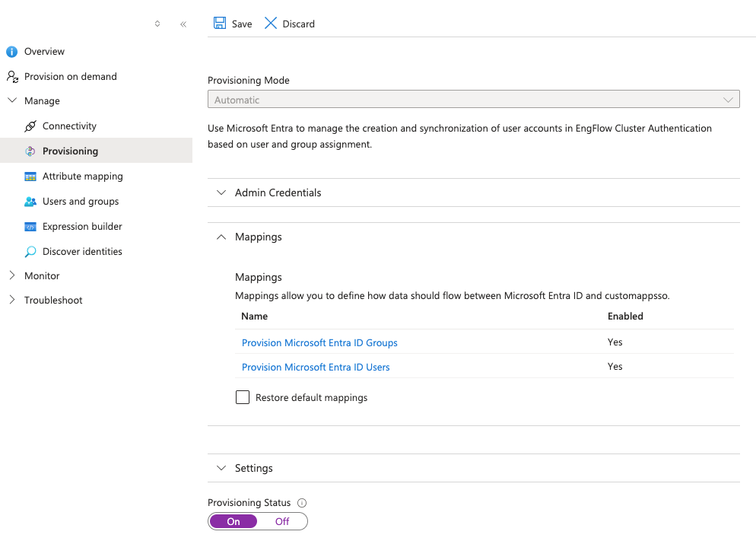This screenshot has height=541, width=756.
Task: Click the up-down sort arrows icon
Action: [x=157, y=24]
